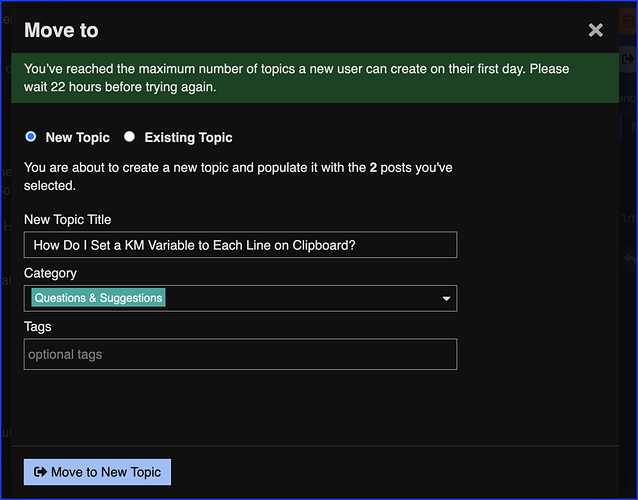Click the Questions & Suggestions category badge

98,298
